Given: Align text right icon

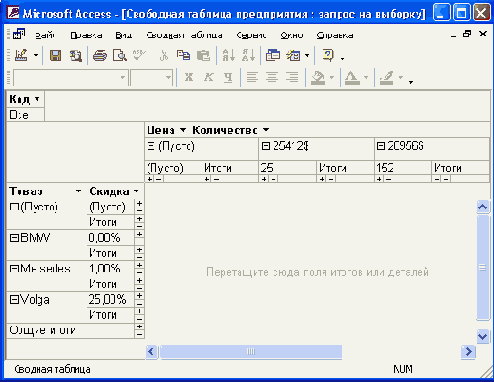Looking at the screenshot, I should (x=292, y=77).
